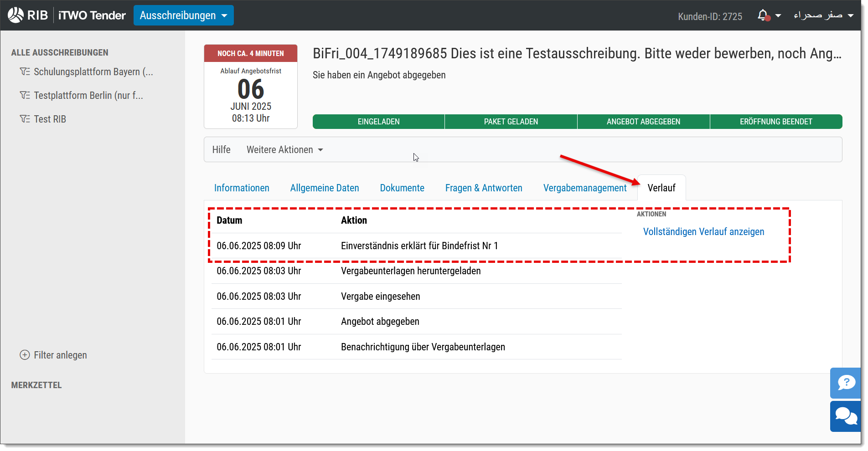Click the ALLE AUSSCHREIBUNGEN heading
868x451 pixels.
click(60, 53)
